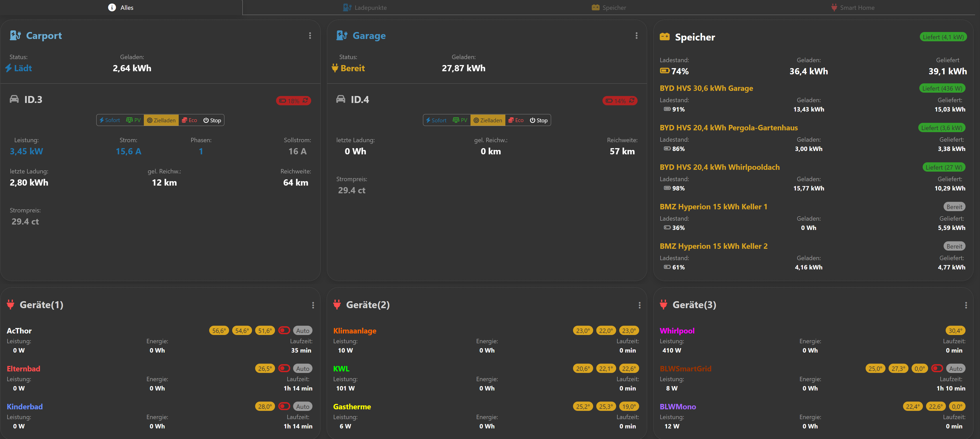Refresh ID.3 18% charge badge

point(305,100)
